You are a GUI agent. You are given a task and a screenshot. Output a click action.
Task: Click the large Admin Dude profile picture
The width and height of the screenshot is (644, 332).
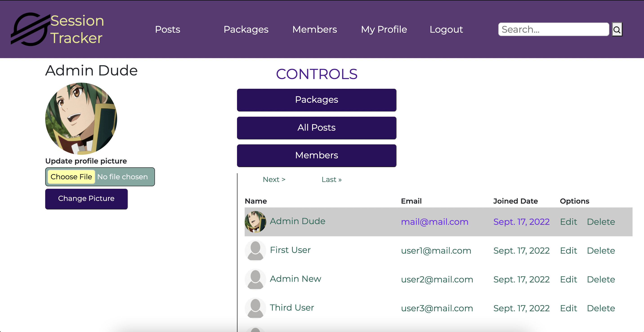(x=81, y=118)
